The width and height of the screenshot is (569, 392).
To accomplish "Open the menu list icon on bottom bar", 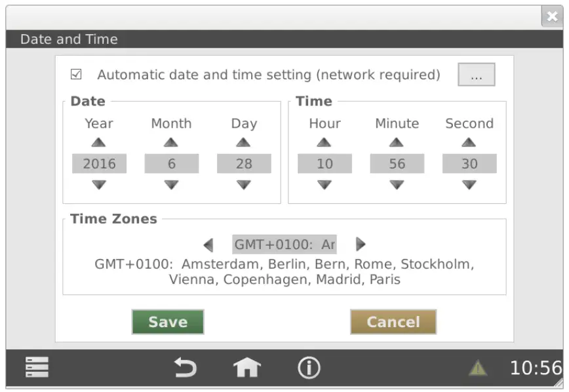I will tap(37, 368).
